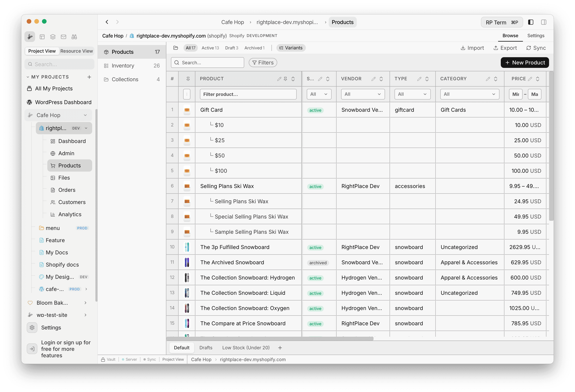Viewport: 575px width, 392px height.
Task: Switch to Resource View
Action: [x=77, y=51]
